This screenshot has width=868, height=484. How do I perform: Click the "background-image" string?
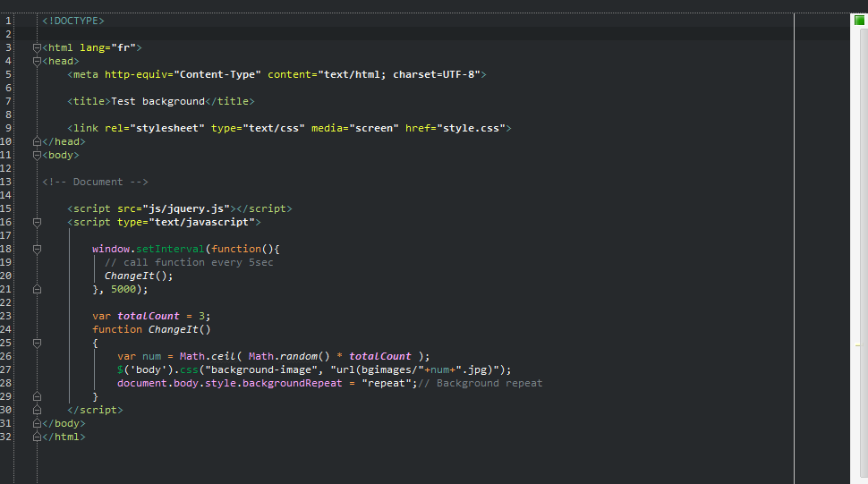[260, 369]
